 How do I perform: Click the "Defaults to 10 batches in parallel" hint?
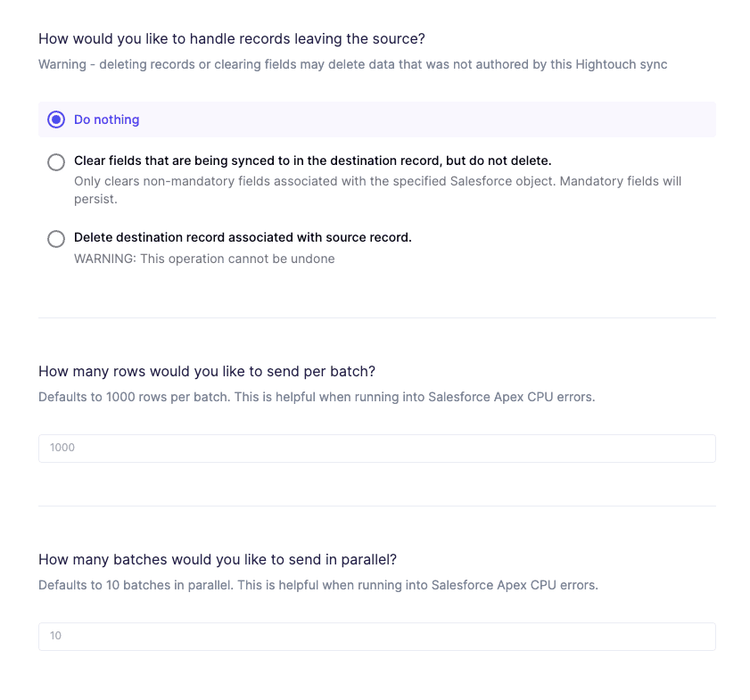tap(317, 585)
